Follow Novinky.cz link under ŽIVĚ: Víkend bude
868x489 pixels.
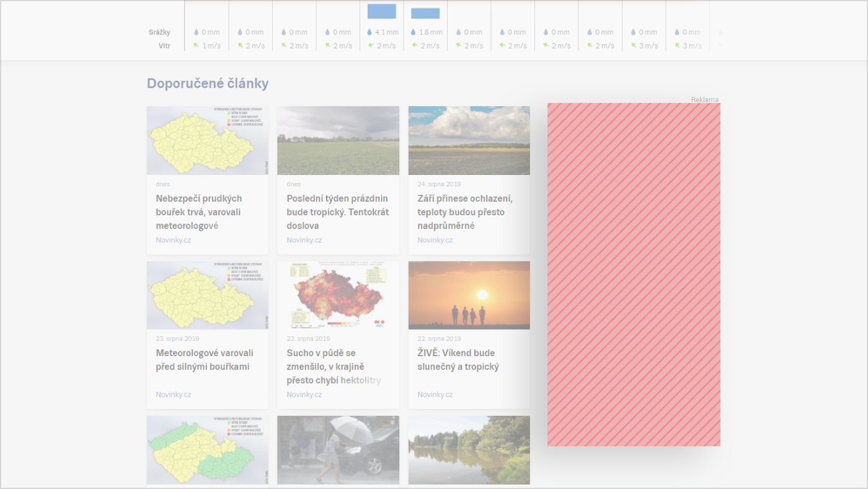point(435,395)
